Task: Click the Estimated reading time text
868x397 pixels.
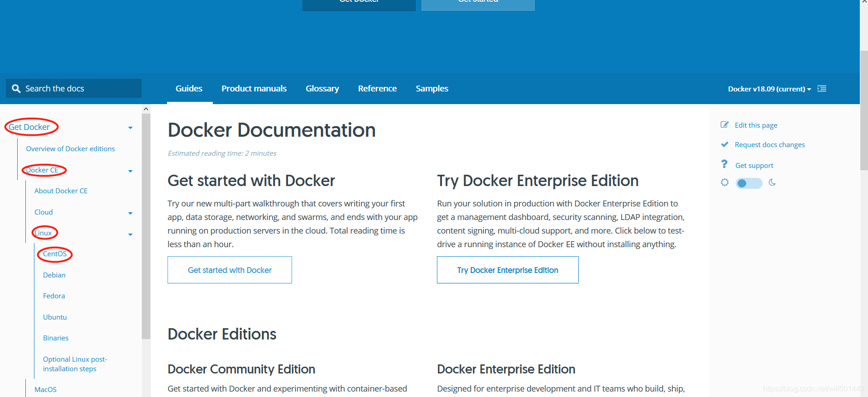Action: click(222, 153)
